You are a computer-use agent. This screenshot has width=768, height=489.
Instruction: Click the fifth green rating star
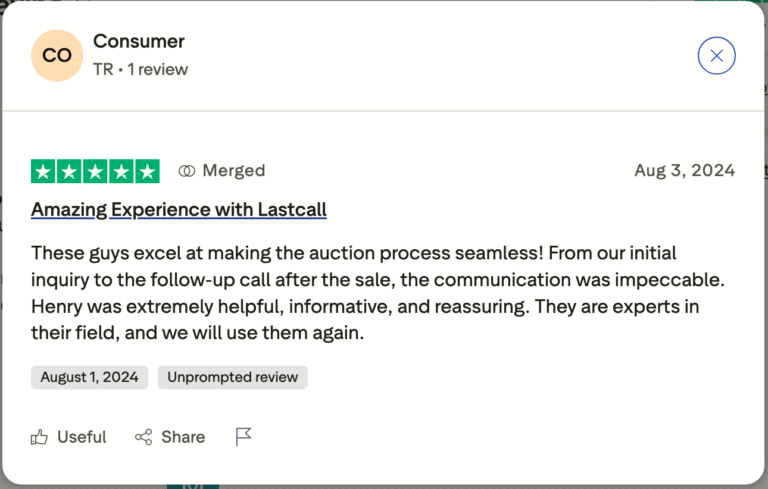147,171
